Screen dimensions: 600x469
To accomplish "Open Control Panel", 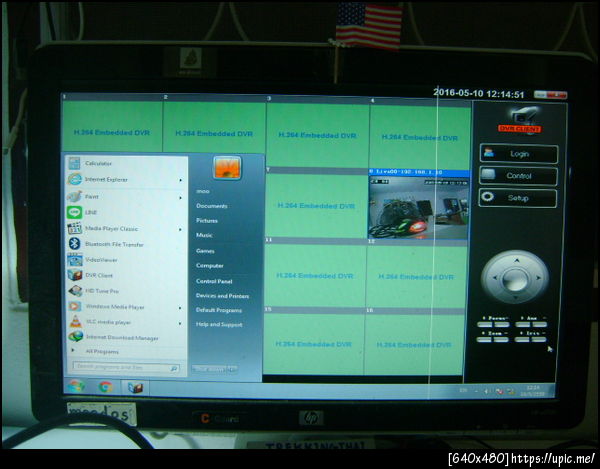I will click(214, 281).
